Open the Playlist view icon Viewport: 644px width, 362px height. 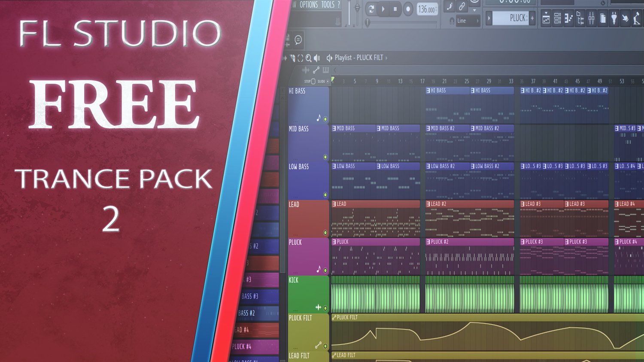546,18
